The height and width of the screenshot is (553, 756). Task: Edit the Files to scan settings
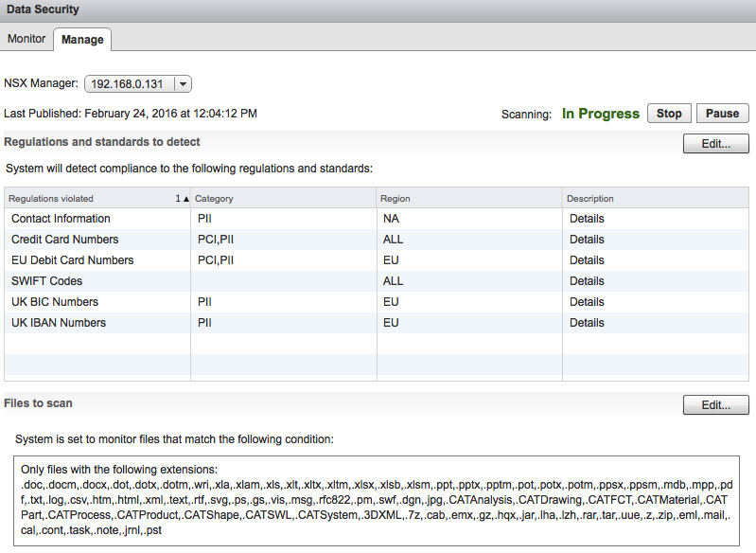point(715,405)
